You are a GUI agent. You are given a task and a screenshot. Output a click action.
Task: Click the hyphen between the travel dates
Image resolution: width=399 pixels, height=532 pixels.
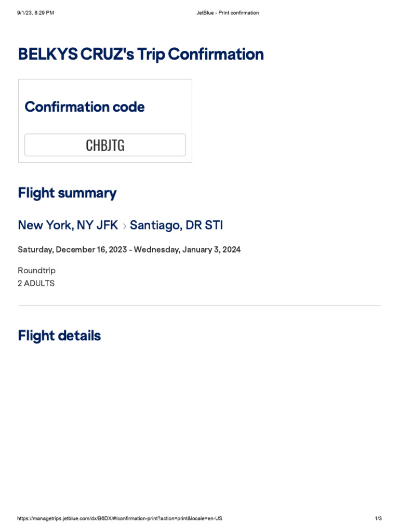point(132,250)
